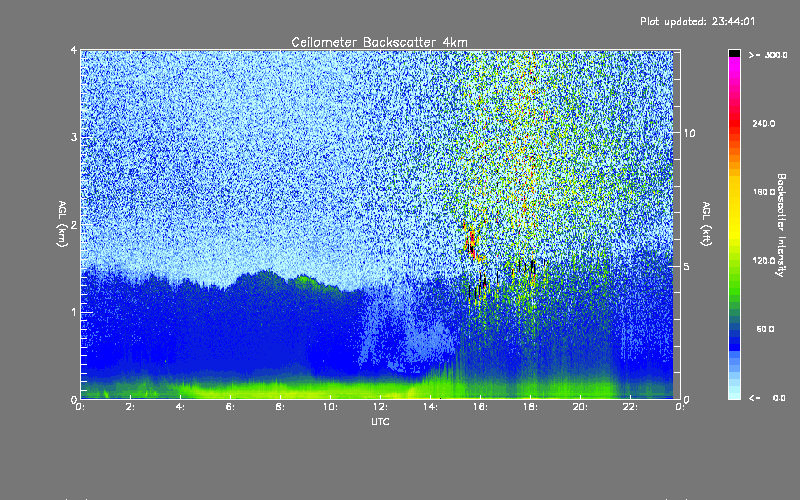The height and width of the screenshot is (500, 800).
Task: Click the "Plot updated: 23:44:01" timestamp
Action: 697,21
